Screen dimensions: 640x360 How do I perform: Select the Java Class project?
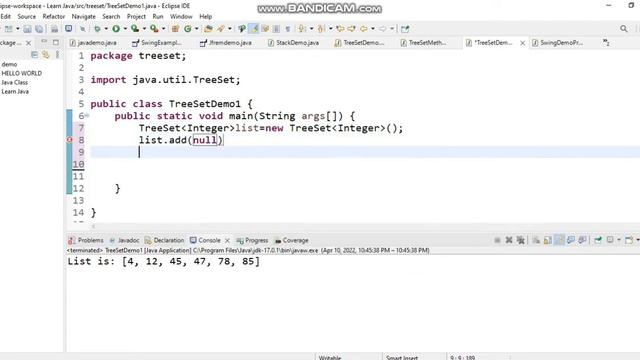coord(15,82)
